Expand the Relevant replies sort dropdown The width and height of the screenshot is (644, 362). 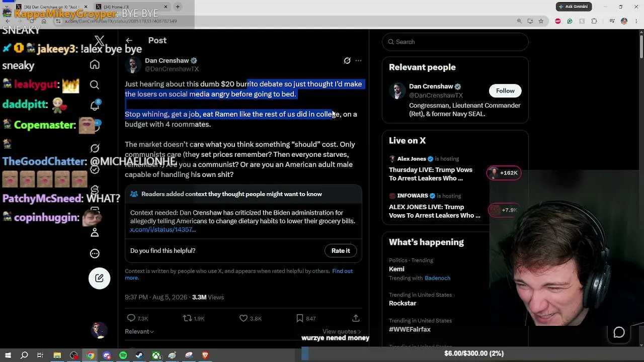pyautogui.click(x=139, y=331)
